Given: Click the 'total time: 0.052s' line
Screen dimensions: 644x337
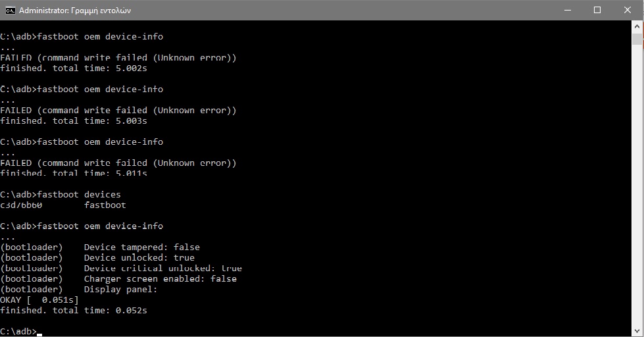Looking at the screenshot, I should pyautogui.click(x=74, y=311).
